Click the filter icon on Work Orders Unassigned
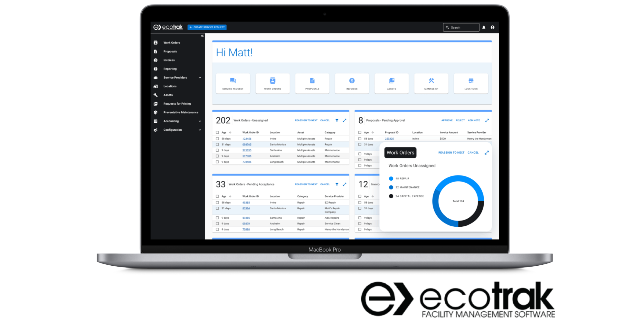The image size is (644, 322). [337, 120]
